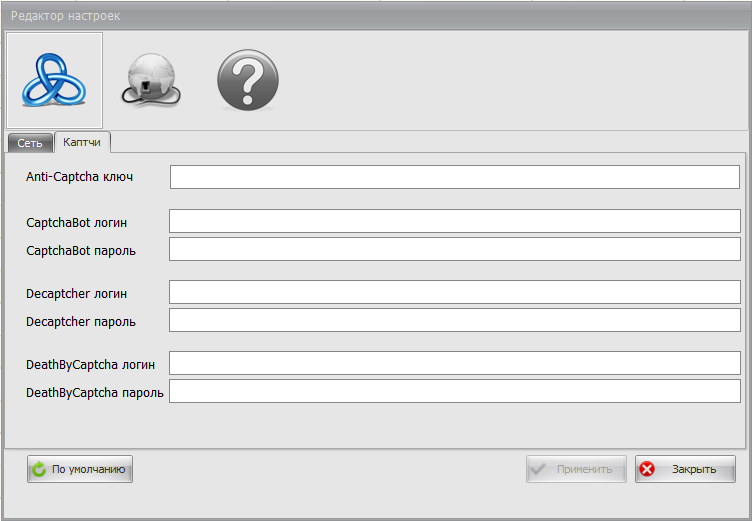Click the CaptchaBot логин label text
Screen dimensions: 752x521
point(76,222)
